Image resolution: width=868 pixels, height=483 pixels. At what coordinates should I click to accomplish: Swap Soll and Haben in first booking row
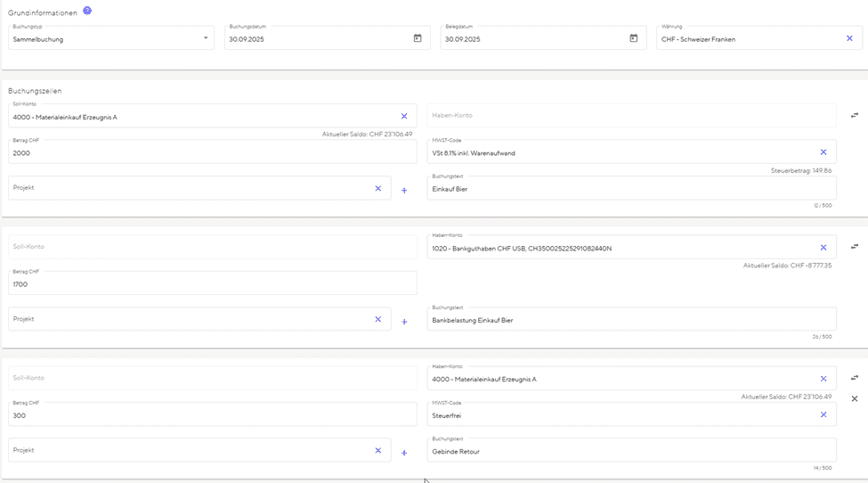855,115
